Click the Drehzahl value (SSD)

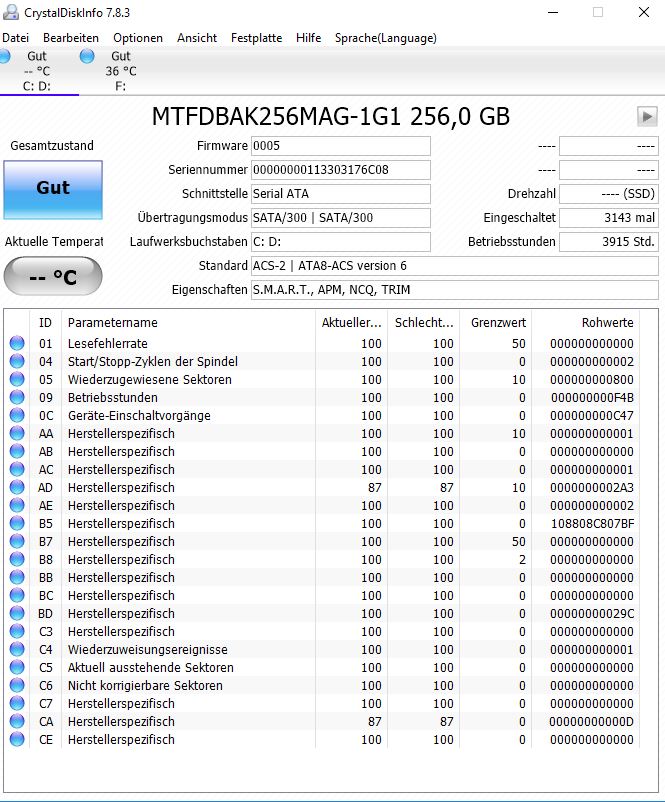click(609, 194)
